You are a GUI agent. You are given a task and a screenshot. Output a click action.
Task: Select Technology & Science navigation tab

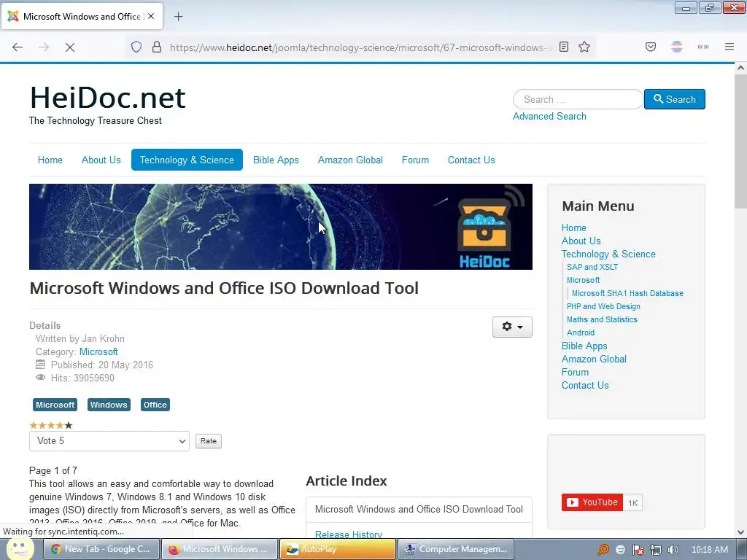(x=187, y=160)
